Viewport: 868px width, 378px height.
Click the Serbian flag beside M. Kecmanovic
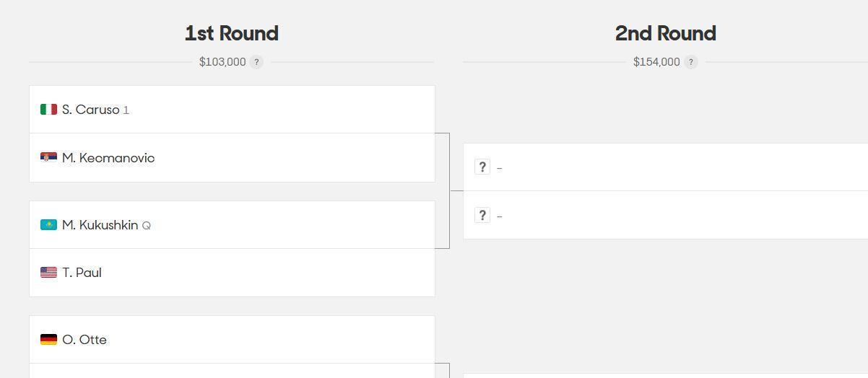[48, 157]
